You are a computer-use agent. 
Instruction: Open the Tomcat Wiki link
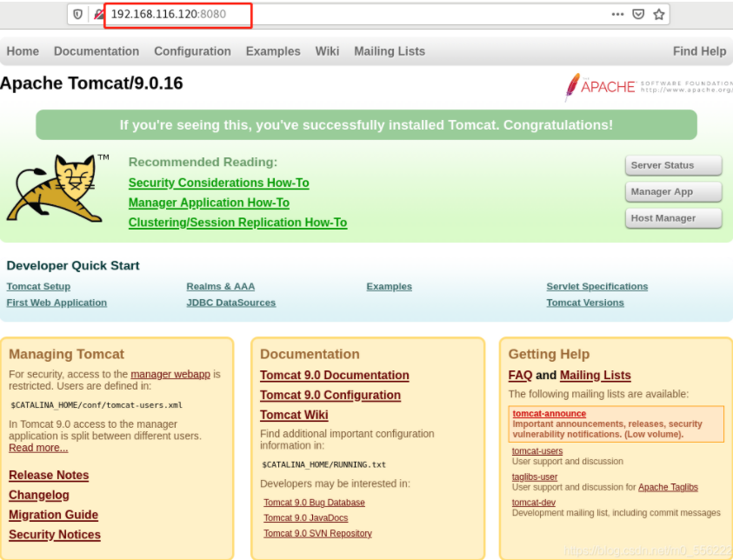(294, 415)
